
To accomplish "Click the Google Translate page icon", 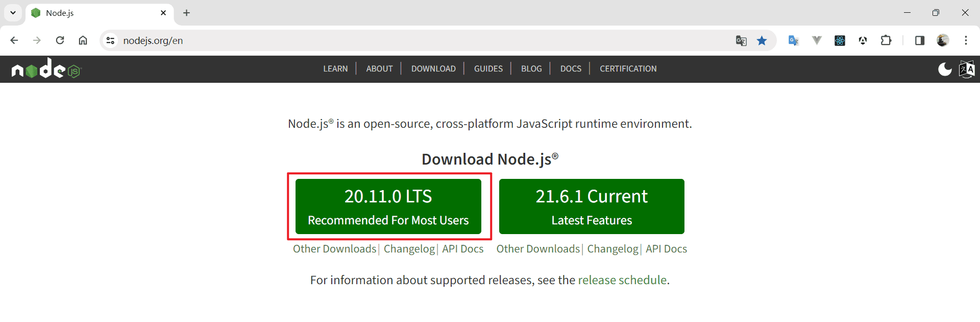I will tap(741, 40).
